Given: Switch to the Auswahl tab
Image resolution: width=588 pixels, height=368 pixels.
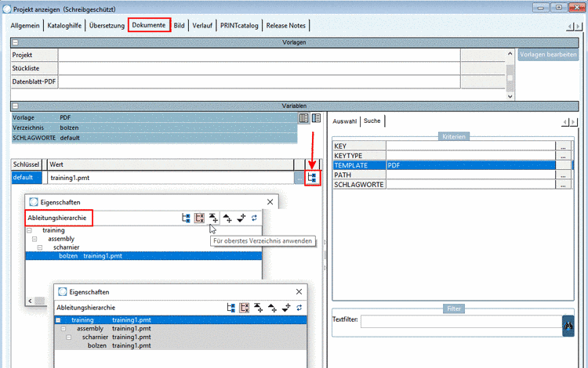Looking at the screenshot, I should point(345,121).
